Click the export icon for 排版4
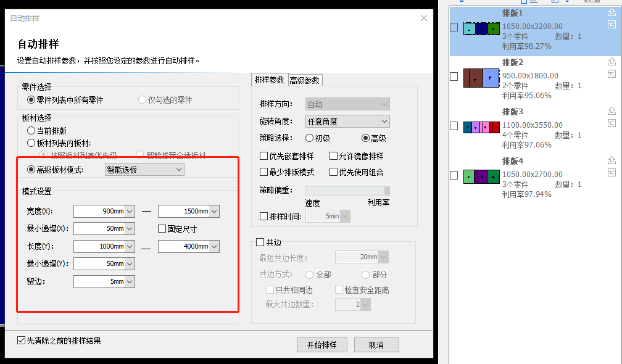The image size is (622, 364). (612, 160)
